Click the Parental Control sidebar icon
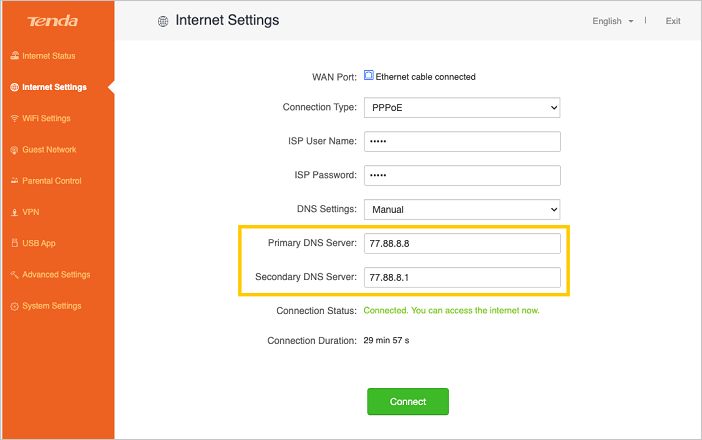This screenshot has height=440, width=702. (14, 181)
